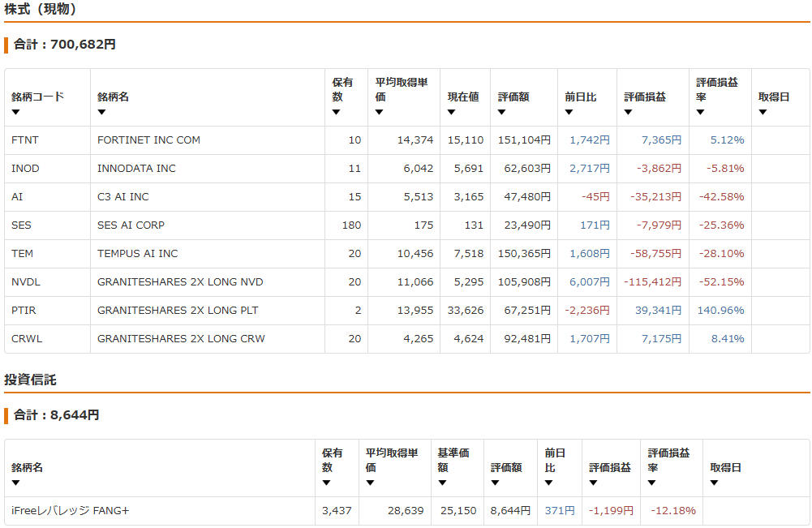Click the CRWL ticker code
Screen dimensions: 812x528
(x=27, y=339)
